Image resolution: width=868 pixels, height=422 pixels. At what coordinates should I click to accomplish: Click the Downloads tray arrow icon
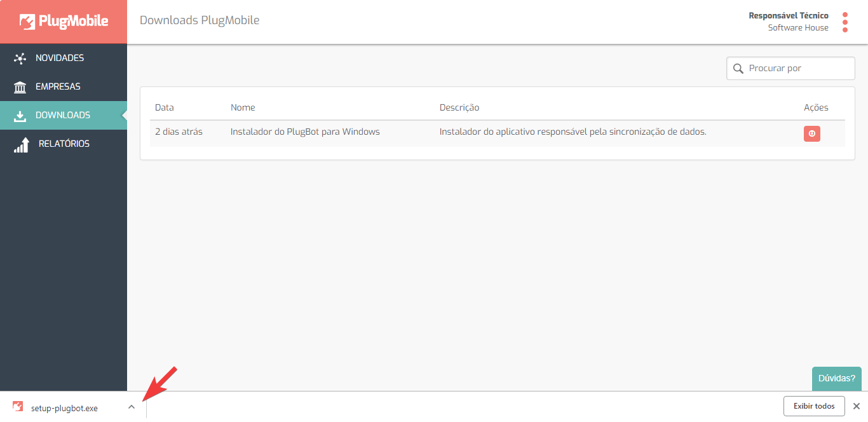coord(20,116)
